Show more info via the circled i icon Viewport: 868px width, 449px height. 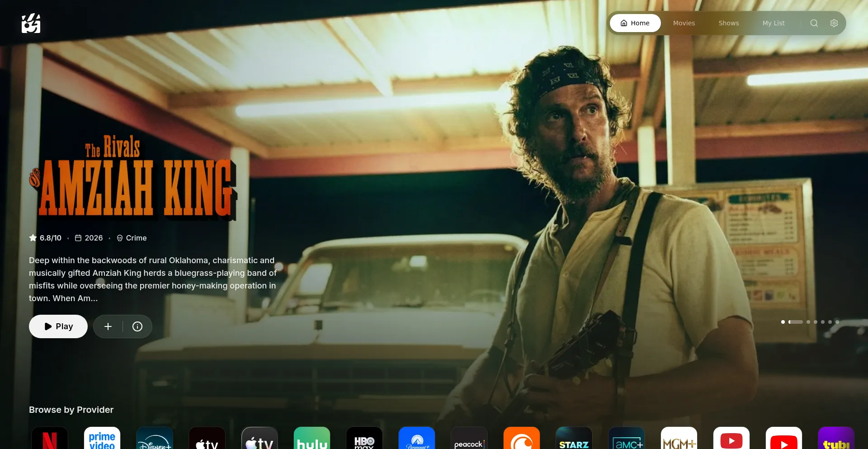tap(137, 326)
